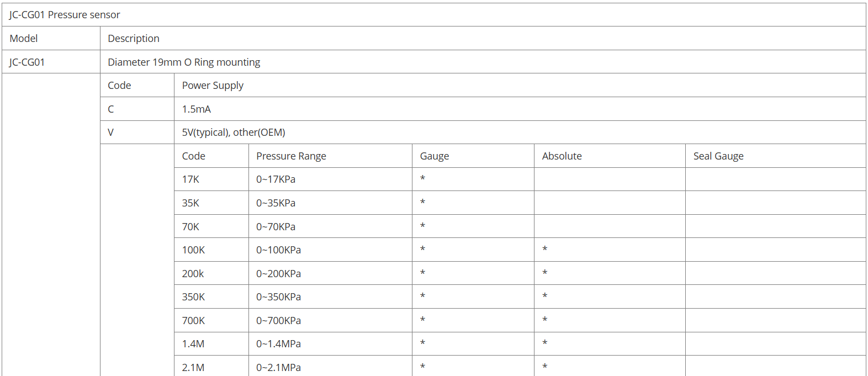Image resolution: width=868 pixels, height=376 pixels.
Task: Click the Gauge column header
Action: click(x=435, y=156)
